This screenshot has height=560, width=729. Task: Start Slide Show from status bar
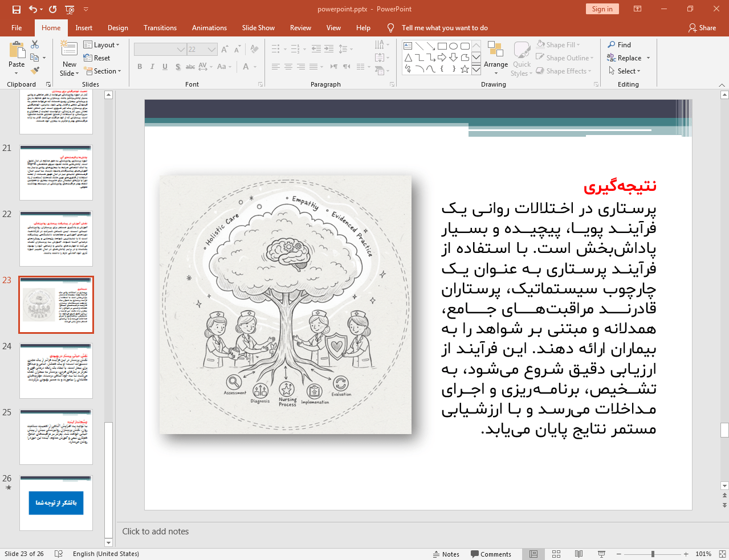pos(601,554)
